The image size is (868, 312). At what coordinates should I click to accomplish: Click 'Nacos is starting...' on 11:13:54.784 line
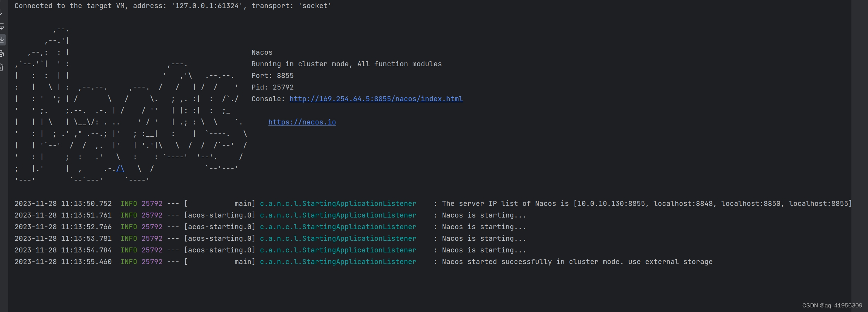click(484, 250)
